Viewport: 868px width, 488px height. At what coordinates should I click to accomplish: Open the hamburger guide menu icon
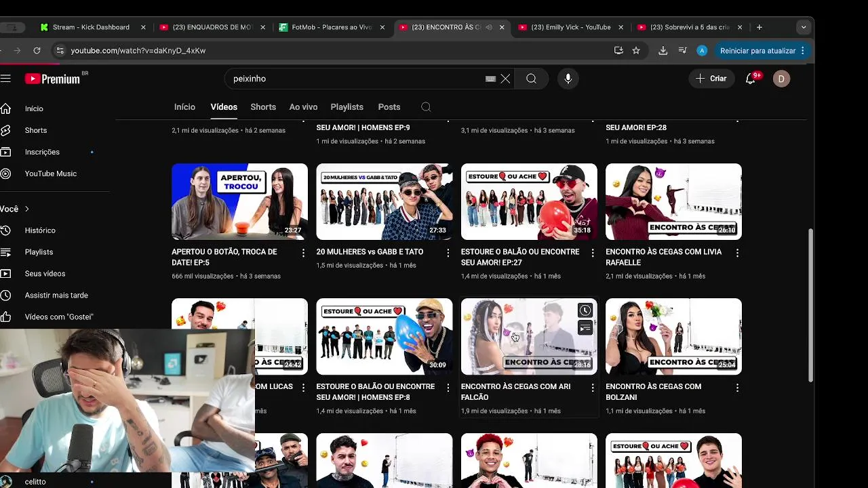pos(5,79)
